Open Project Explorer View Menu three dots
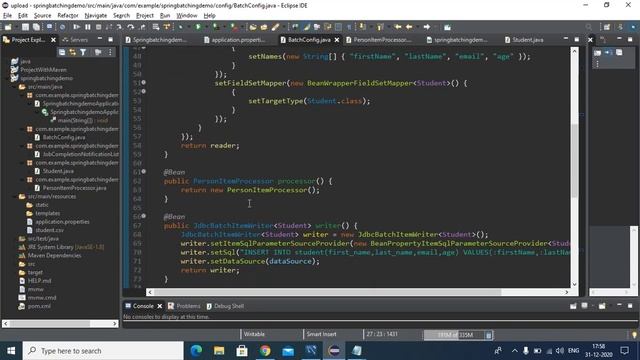640x360 pixels. click(x=110, y=52)
